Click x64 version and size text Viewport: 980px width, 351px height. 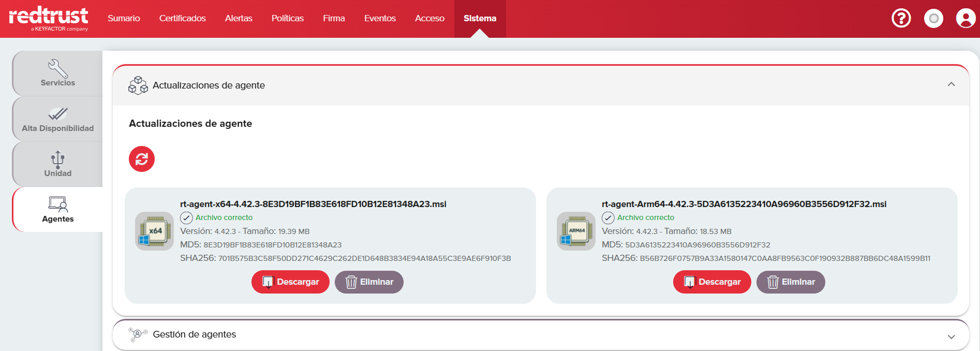(x=245, y=231)
